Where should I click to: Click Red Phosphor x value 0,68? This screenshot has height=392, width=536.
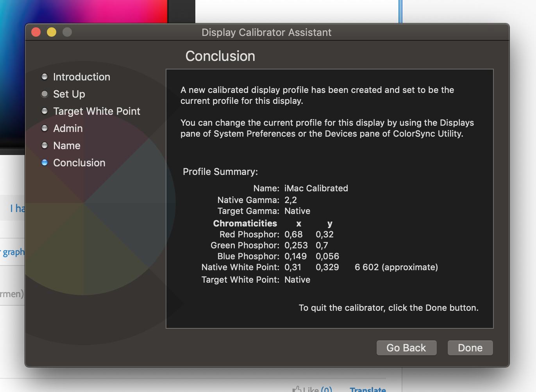293,234
